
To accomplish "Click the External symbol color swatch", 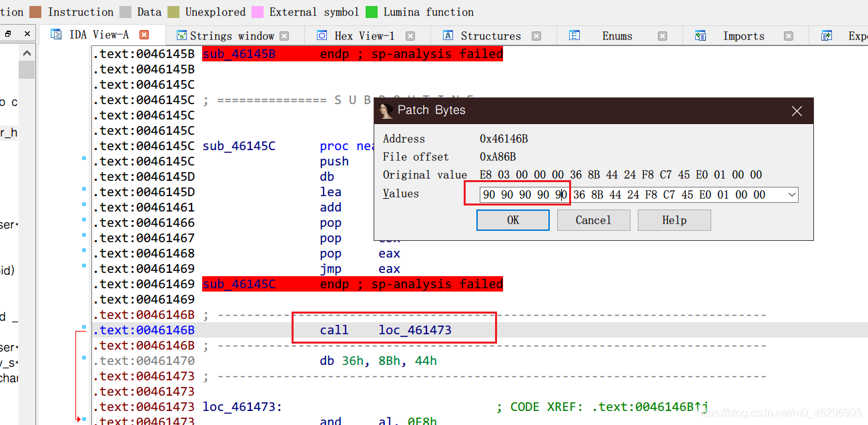I will [258, 12].
